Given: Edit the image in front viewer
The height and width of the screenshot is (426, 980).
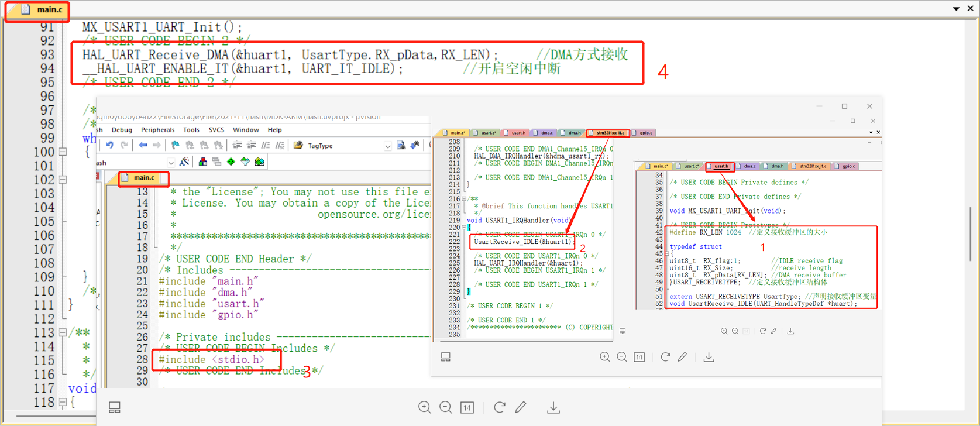Looking at the screenshot, I should click(521, 407).
